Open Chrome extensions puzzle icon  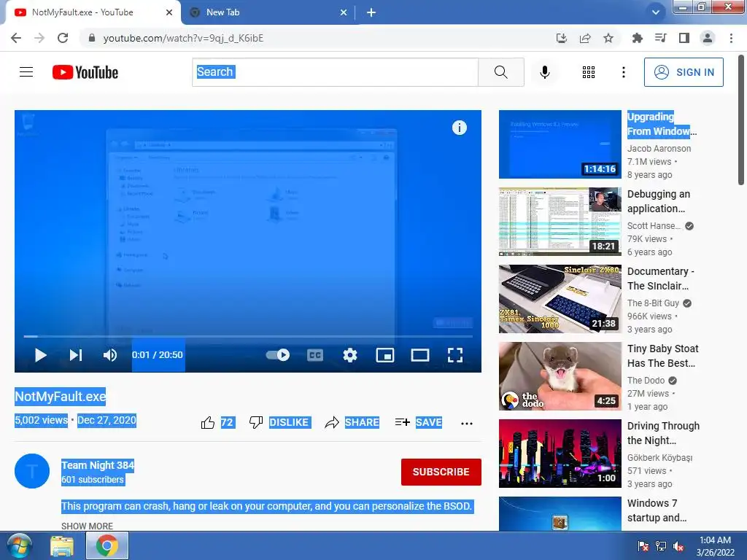[637, 38]
